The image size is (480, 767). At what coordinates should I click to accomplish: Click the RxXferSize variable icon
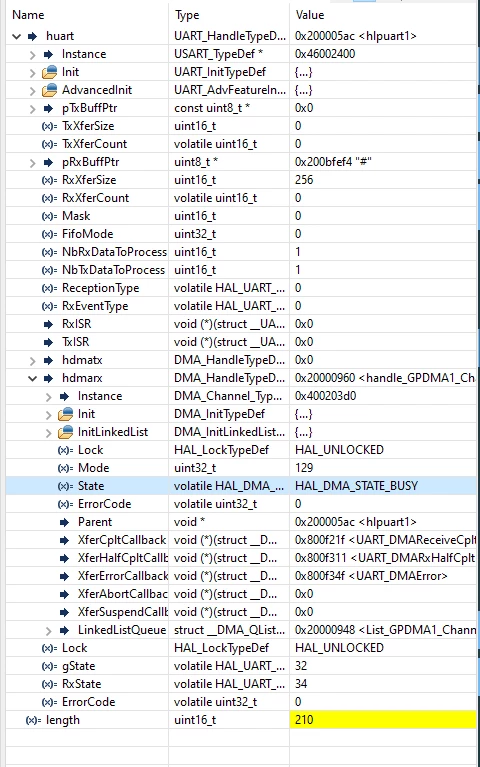(49, 180)
